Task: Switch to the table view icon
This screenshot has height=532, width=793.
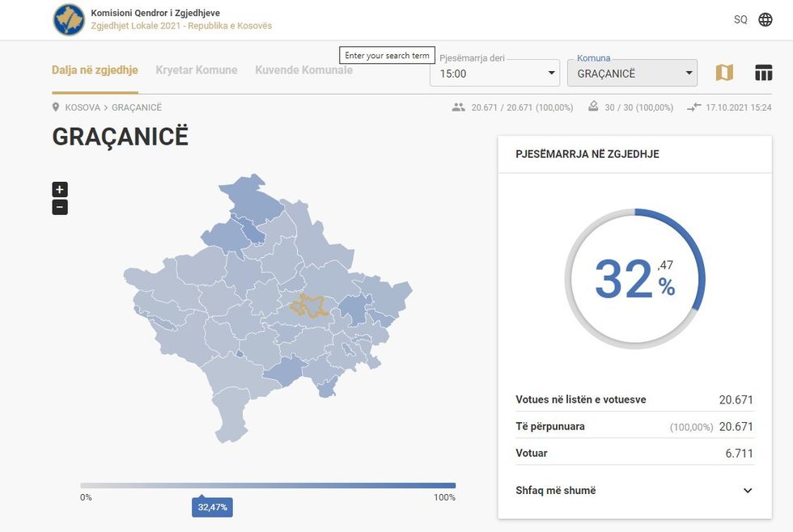Action: click(763, 73)
